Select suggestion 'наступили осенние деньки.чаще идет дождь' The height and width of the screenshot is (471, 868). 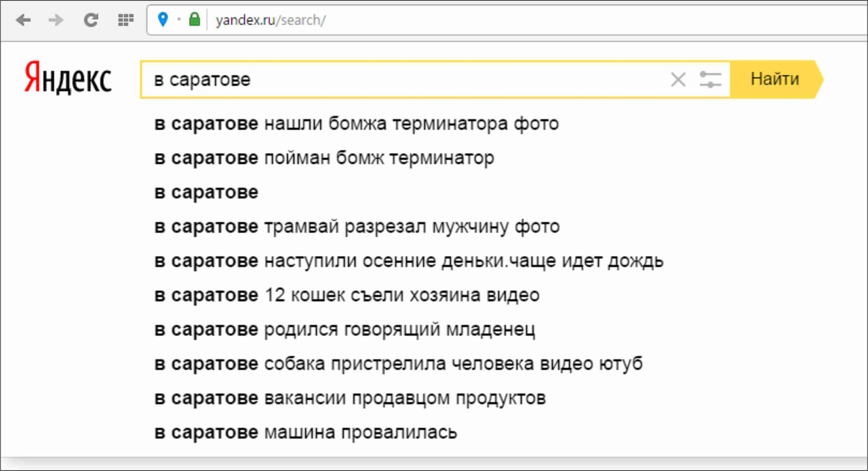[x=409, y=261]
